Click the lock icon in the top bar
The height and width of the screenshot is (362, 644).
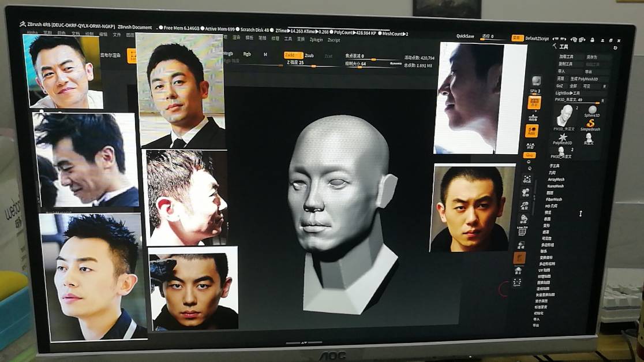592,40
